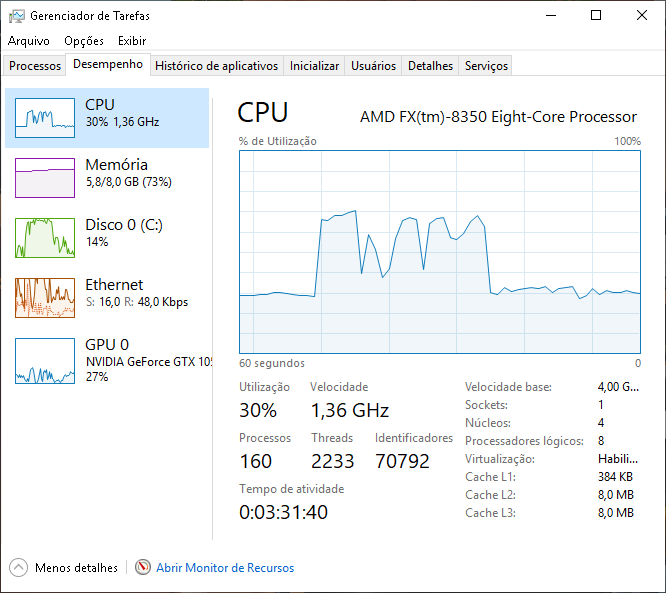Switch to Histórico de aplicativos tab
Image resolution: width=666 pixels, height=593 pixels.
tap(217, 66)
